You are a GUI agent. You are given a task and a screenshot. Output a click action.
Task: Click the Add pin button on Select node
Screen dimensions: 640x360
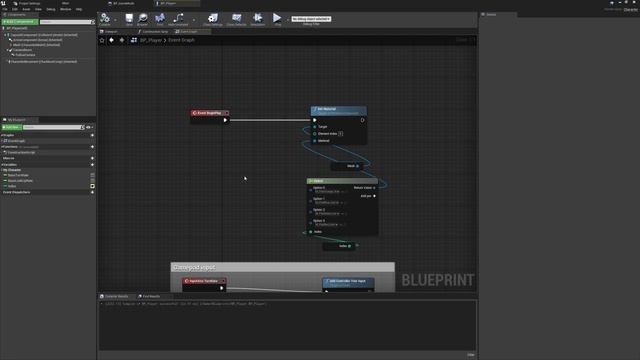coord(368,196)
